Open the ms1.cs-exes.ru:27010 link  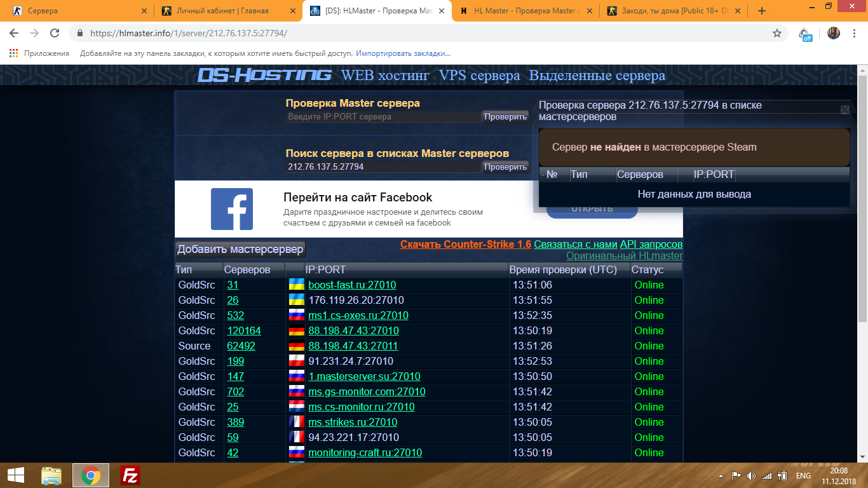pyautogui.click(x=358, y=315)
